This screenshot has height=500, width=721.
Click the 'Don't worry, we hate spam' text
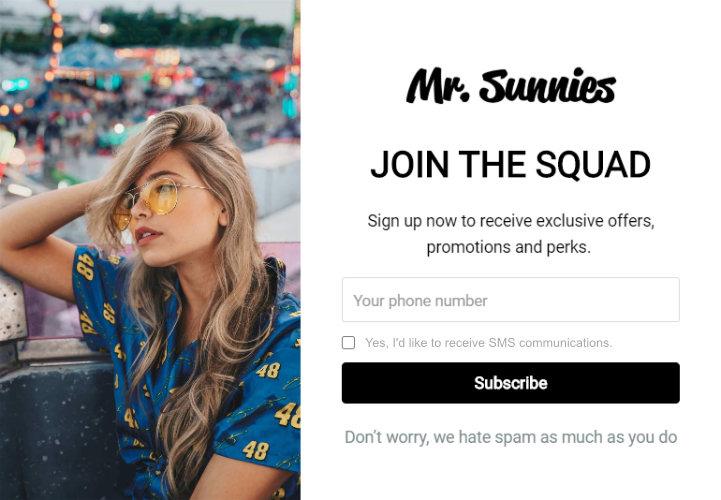[x=510, y=437]
